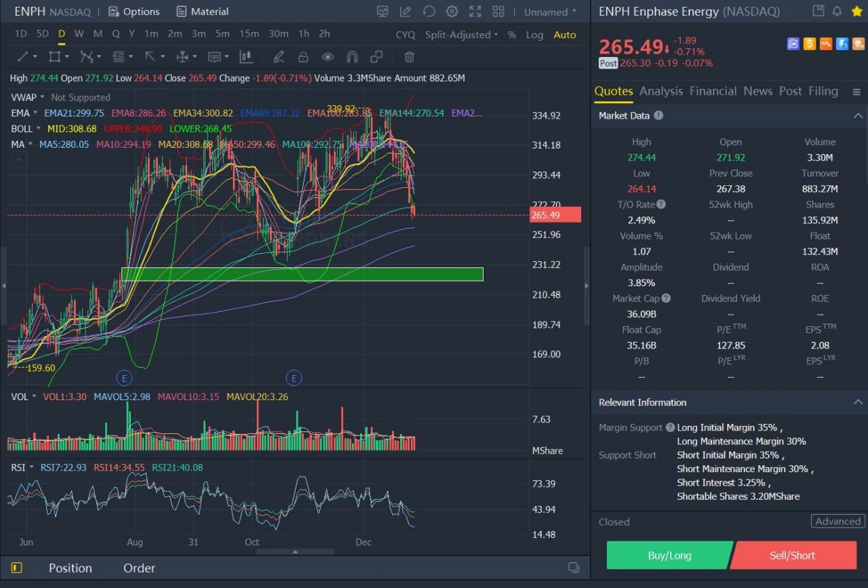Click the green support zone rectangle
Image resolution: width=868 pixels, height=588 pixels.
tap(302, 274)
